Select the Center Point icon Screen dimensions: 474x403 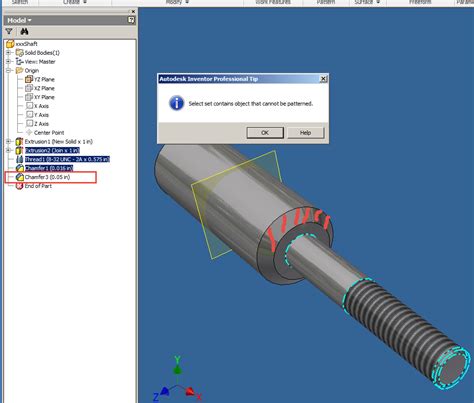coord(29,133)
